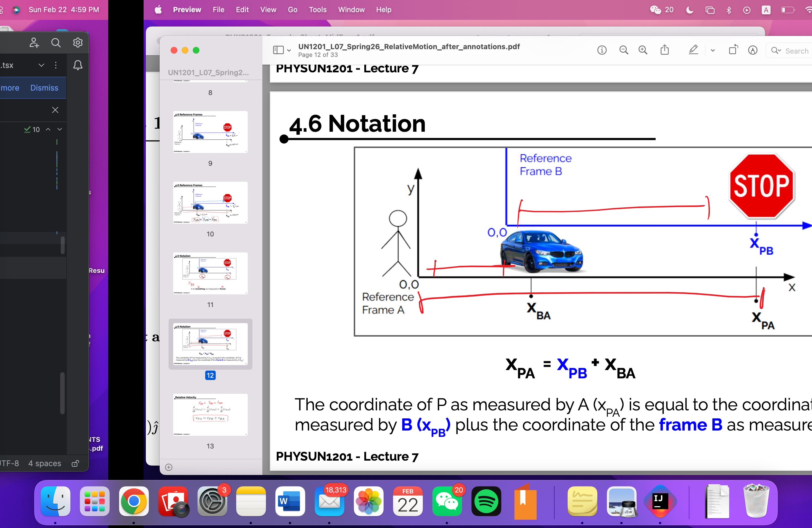Open WeChat from the Dock
The image size is (812, 528).
click(x=447, y=501)
